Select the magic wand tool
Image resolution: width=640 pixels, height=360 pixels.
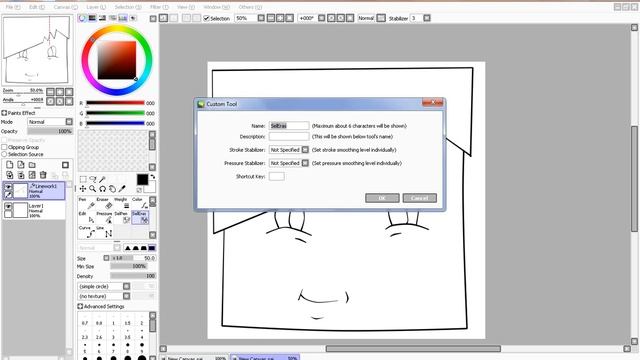[102, 179]
